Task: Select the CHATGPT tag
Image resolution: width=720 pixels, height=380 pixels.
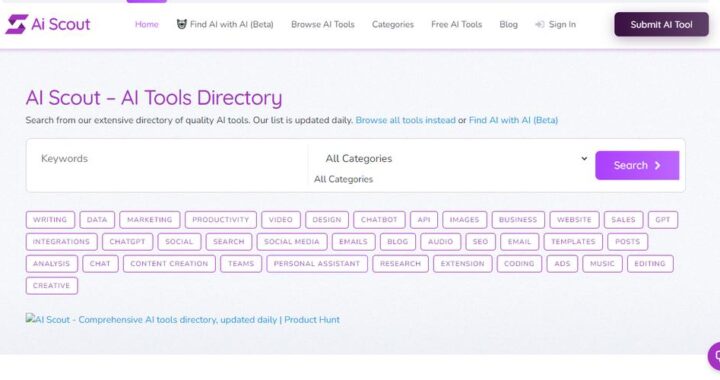Action: click(127, 242)
